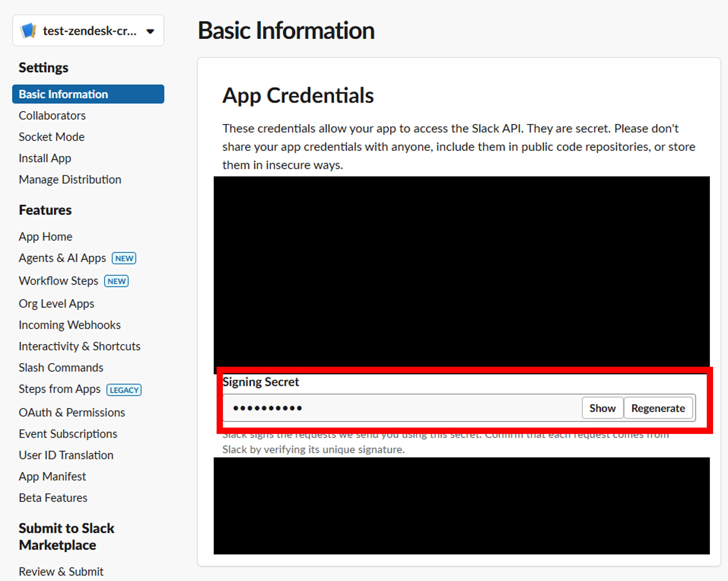
Task: Click NEW badge beside Workflow Steps
Action: click(x=116, y=281)
